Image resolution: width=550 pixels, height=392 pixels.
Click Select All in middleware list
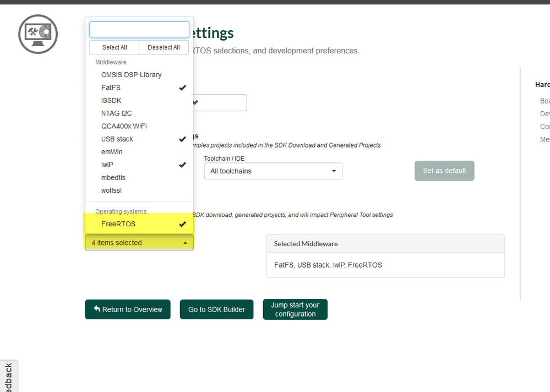click(115, 47)
